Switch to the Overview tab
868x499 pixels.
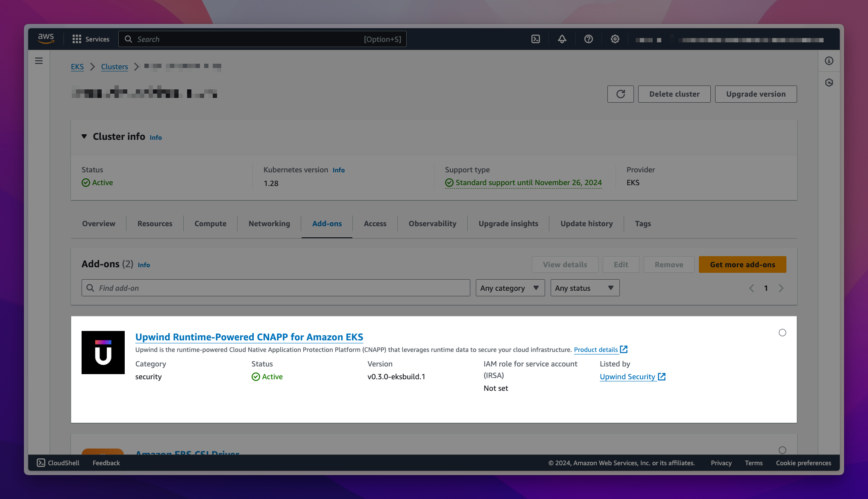click(99, 224)
